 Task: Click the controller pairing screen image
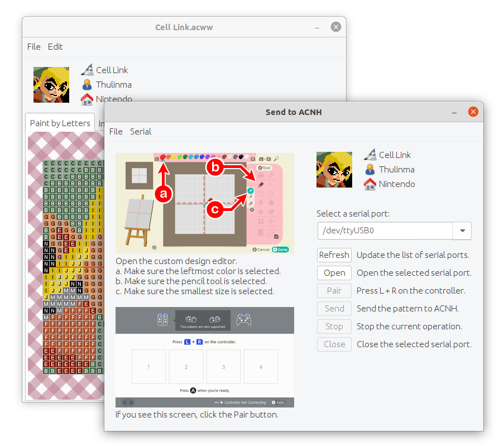[205, 357]
